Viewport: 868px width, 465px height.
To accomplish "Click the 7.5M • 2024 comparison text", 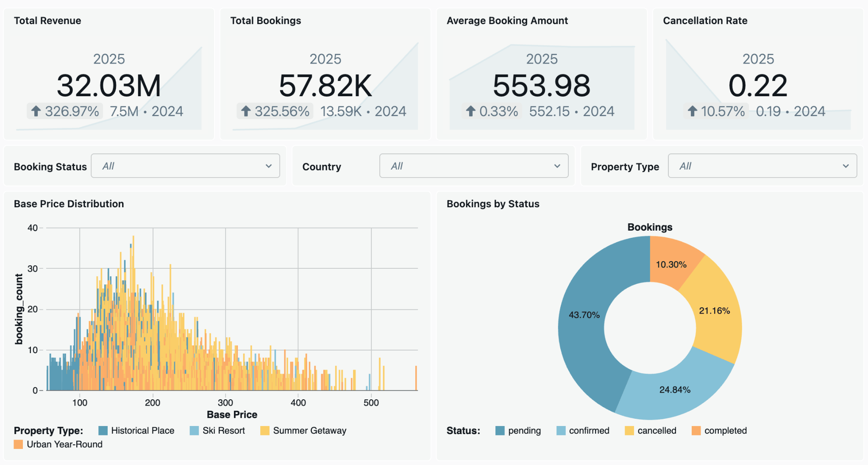I will [x=146, y=111].
